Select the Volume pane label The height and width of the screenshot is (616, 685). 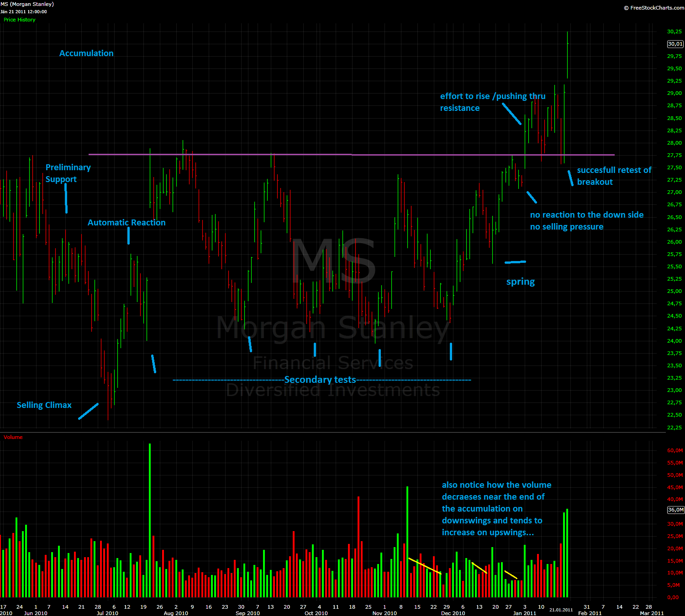(x=13, y=437)
